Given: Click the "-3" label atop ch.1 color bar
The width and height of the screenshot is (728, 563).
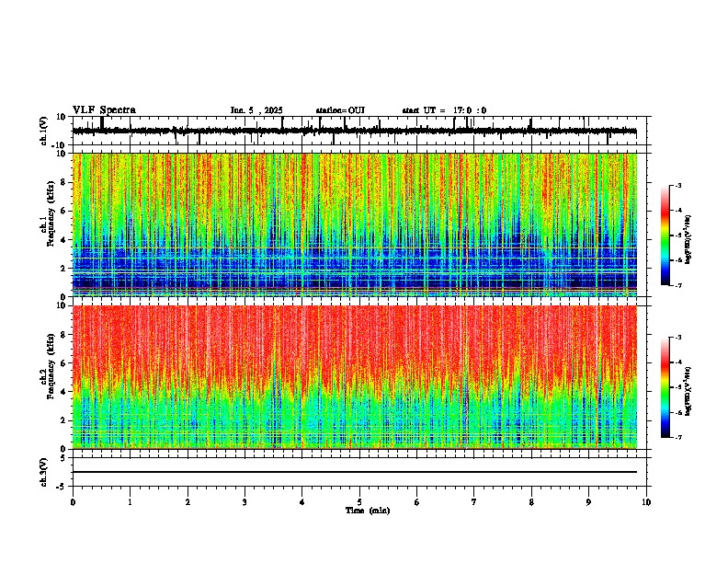Looking at the screenshot, I should coord(677,185).
